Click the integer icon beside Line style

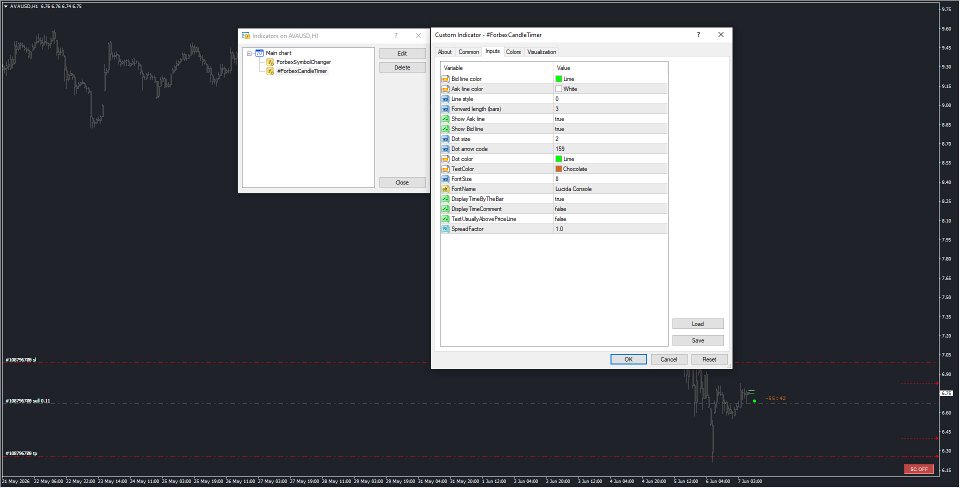(x=445, y=99)
